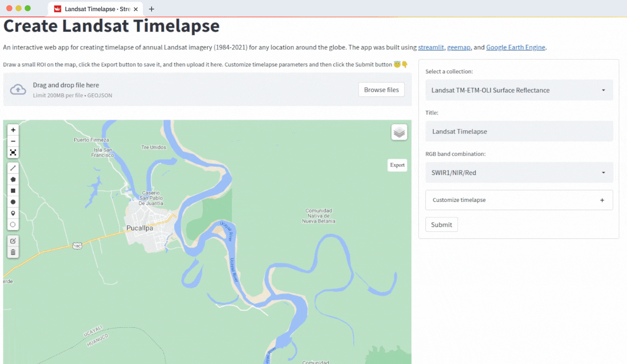Click the delete layers trash icon
This screenshot has width=627, height=364.
13,252
